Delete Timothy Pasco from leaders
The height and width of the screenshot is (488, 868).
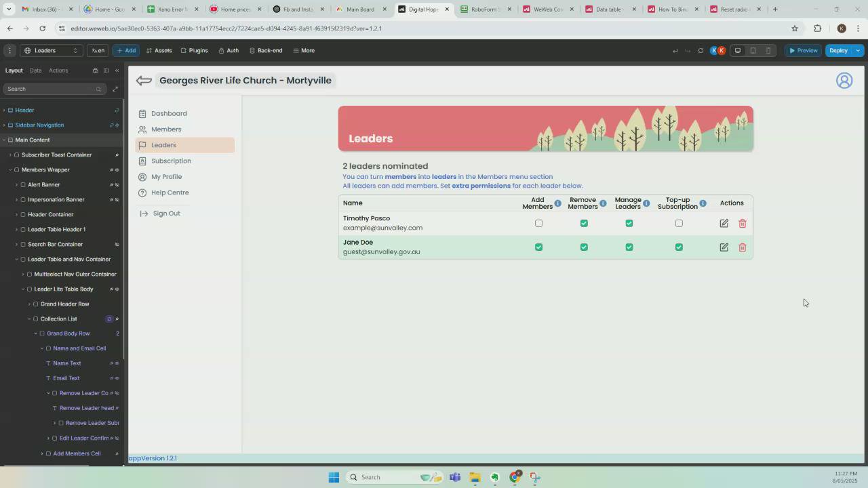(x=743, y=224)
